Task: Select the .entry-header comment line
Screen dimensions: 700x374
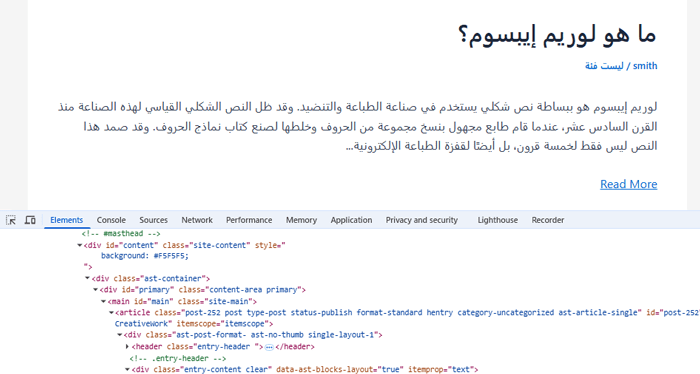Action: [178, 358]
